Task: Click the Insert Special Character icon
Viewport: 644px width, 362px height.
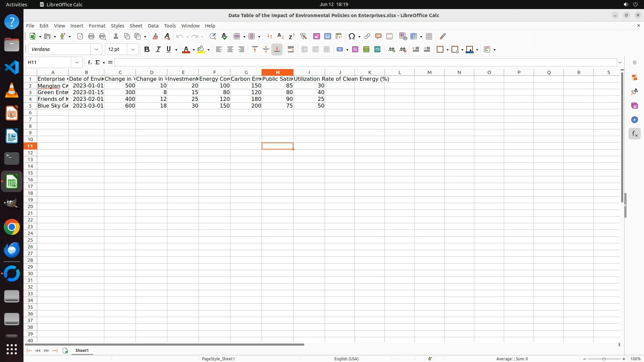Action: 352,36
